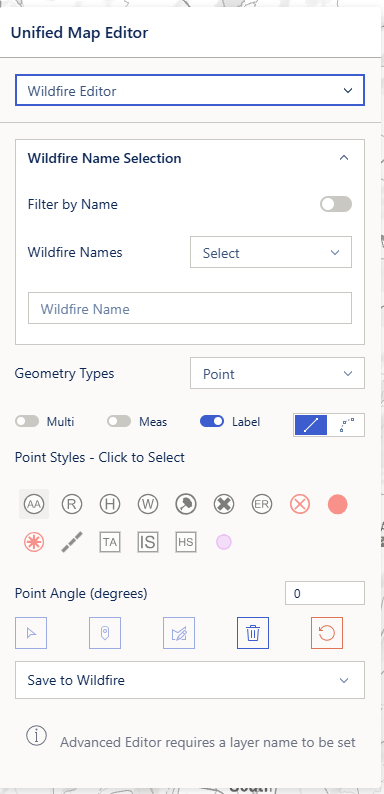This screenshot has width=384, height=794.
Task: Turn off the Label toggle
Action: [x=212, y=421]
